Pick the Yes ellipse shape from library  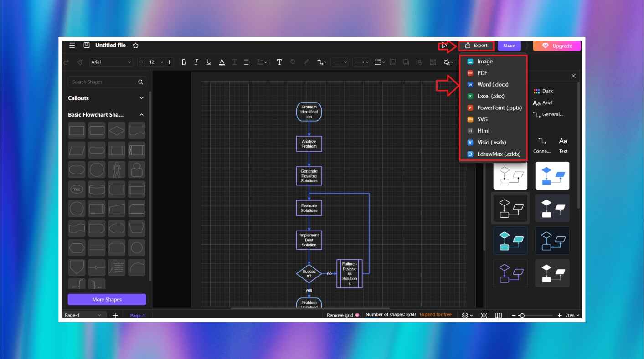(77, 189)
